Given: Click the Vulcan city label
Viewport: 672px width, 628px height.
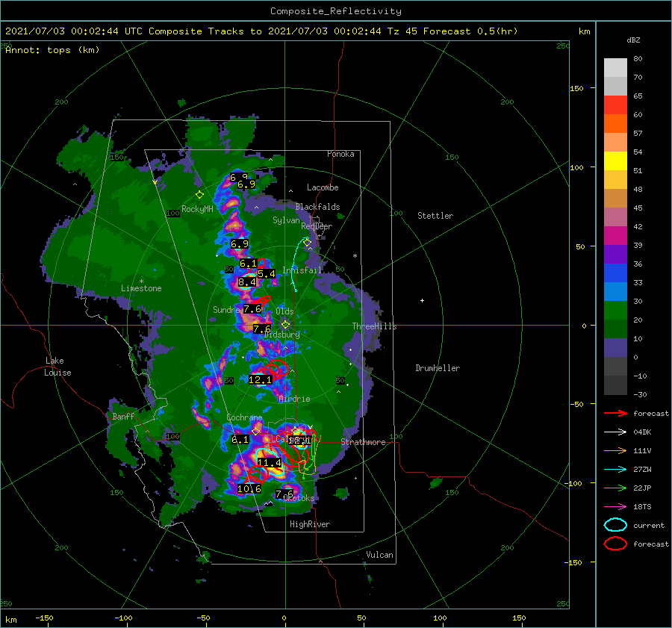Looking at the screenshot, I should click(x=380, y=555).
